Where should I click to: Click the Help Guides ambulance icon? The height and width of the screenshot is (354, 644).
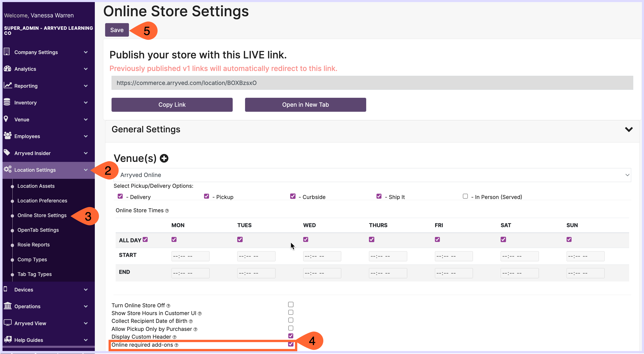[8, 340]
